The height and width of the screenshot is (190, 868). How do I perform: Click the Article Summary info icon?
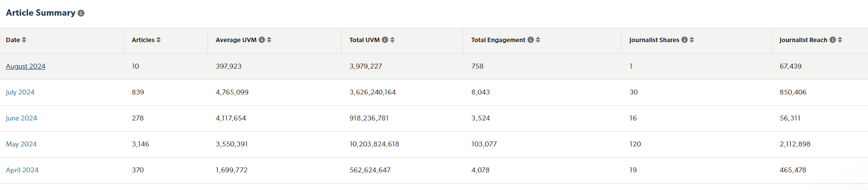point(81,13)
